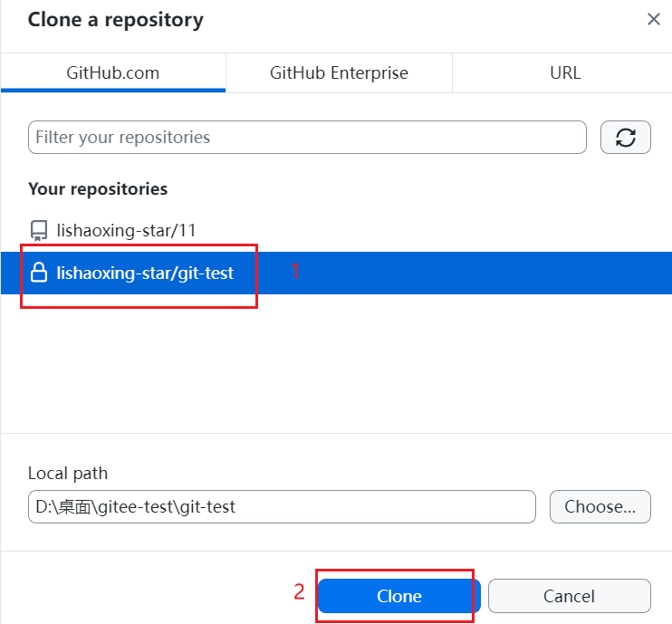
Task: Click empty space below the git-test row
Action: (x=336, y=364)
